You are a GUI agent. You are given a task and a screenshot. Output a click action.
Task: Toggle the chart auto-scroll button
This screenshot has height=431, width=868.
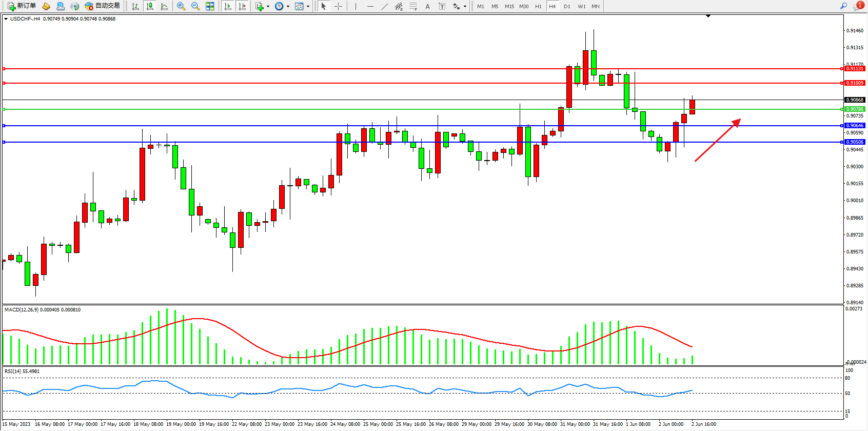click(x=228, y=6)
